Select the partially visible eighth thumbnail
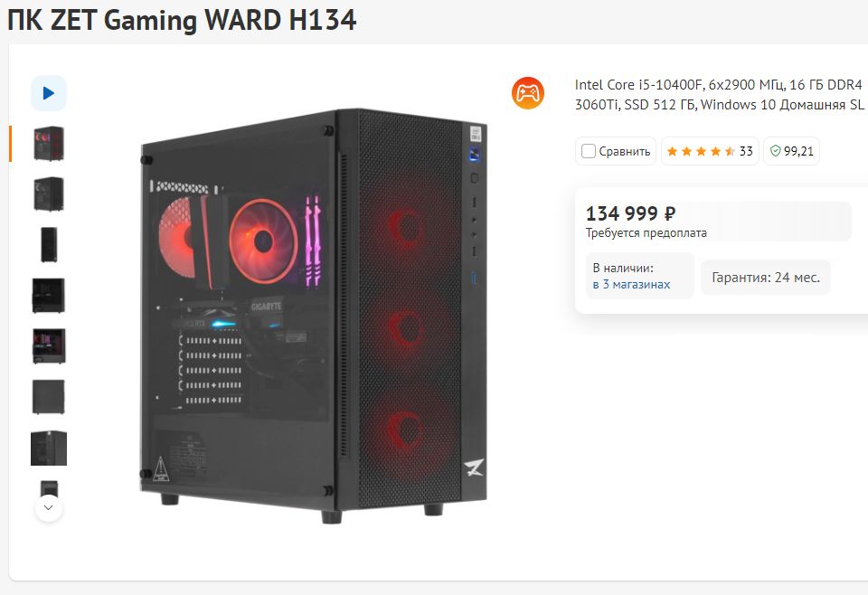Viewport: 868px width, 595px height. [49, 488]
